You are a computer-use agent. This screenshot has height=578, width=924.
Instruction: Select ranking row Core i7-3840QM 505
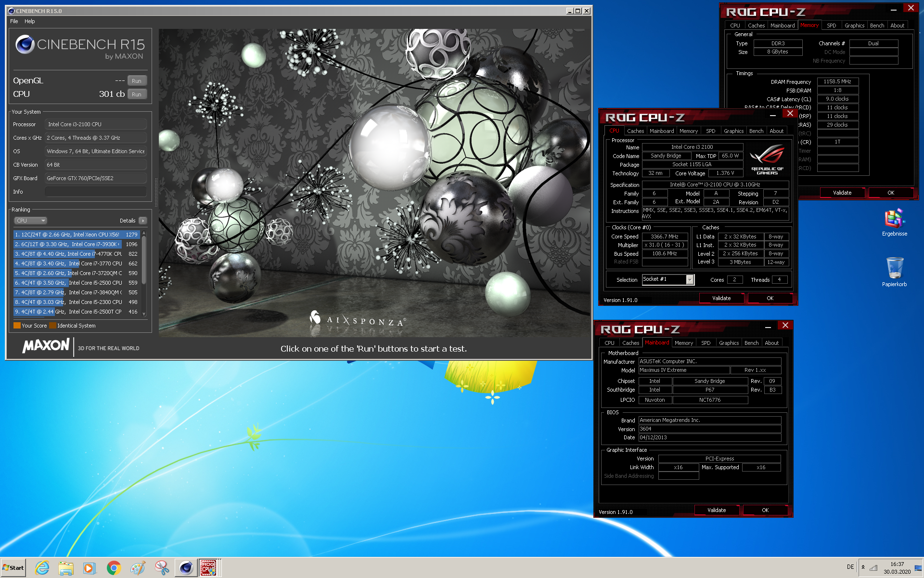click(76, 292)
